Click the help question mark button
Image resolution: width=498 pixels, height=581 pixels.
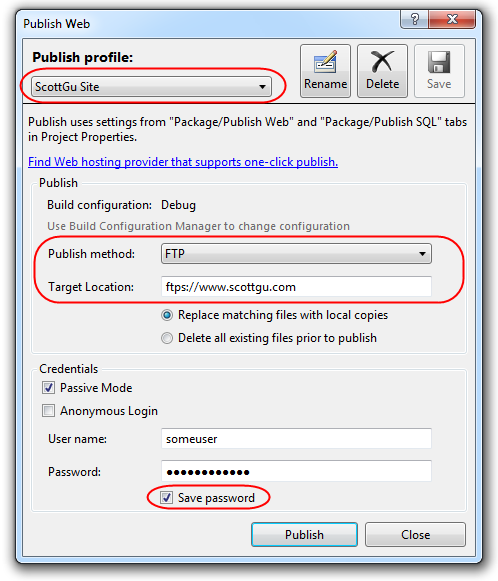point(414,19)
